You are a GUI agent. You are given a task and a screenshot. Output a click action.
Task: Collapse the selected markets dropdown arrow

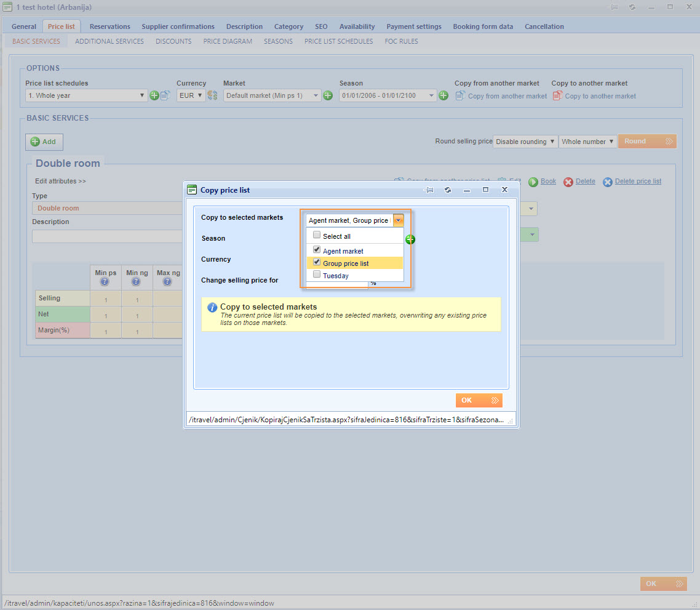(398, 220)
